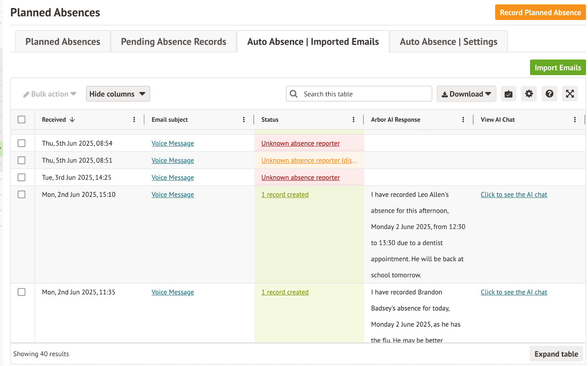The height and width of the screenshot is (366, 588).
Task: Open table settings gear icon
Action: (529, 94)
